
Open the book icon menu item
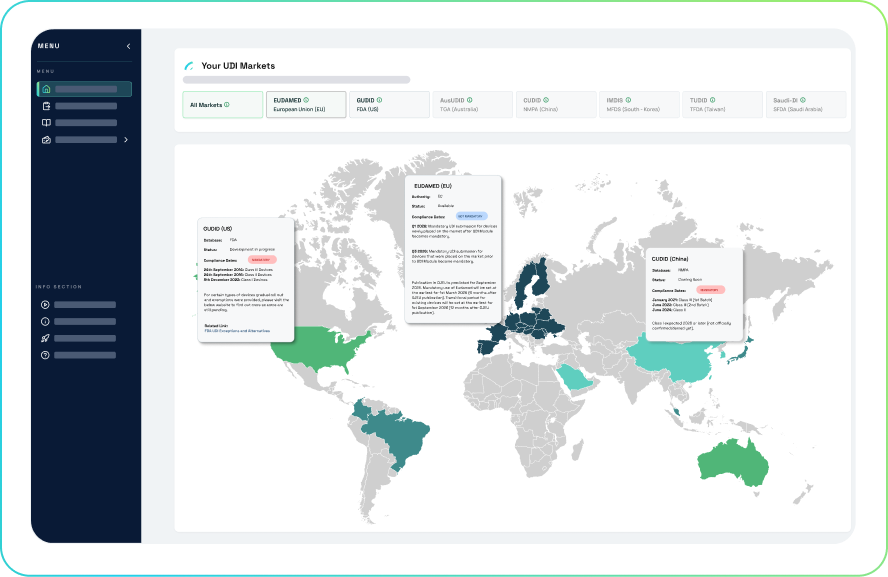[45, 123]
